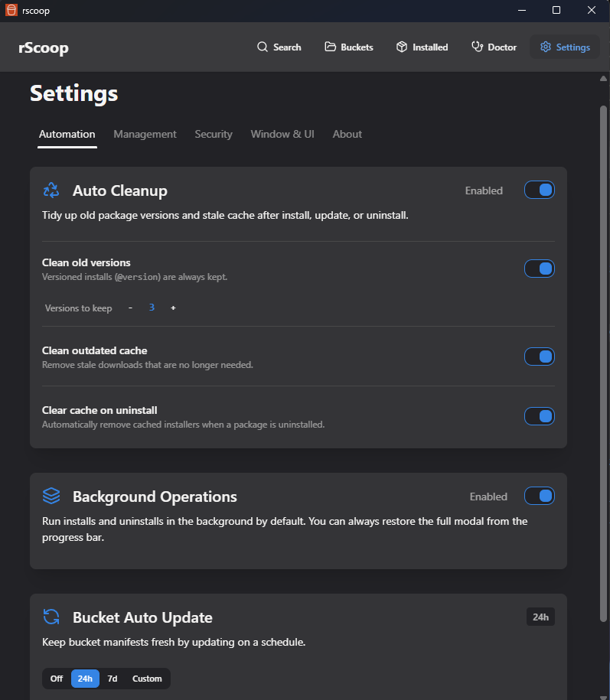Click the Background Operations layers icon
610x700 pixels.
[51, 497]
